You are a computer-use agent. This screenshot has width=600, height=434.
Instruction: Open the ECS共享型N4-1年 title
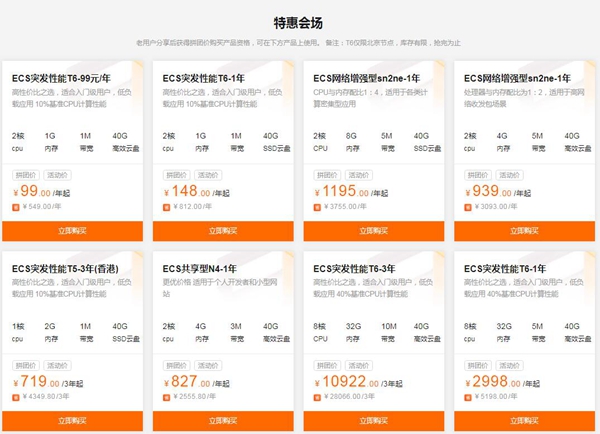pyautogui.click(x=200, y=269)
